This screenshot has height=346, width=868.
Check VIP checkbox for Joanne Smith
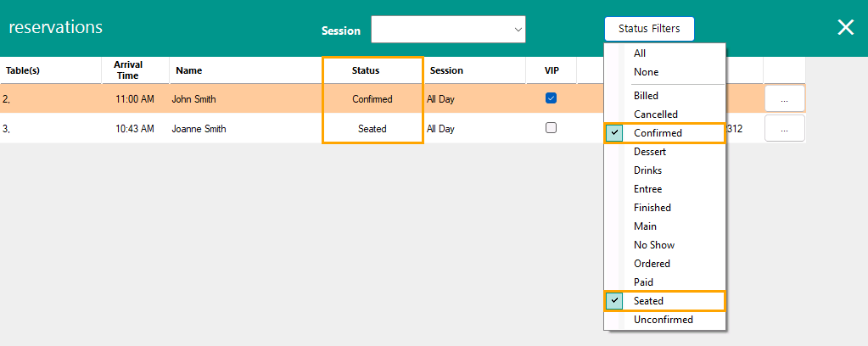(x=551, y=128)
